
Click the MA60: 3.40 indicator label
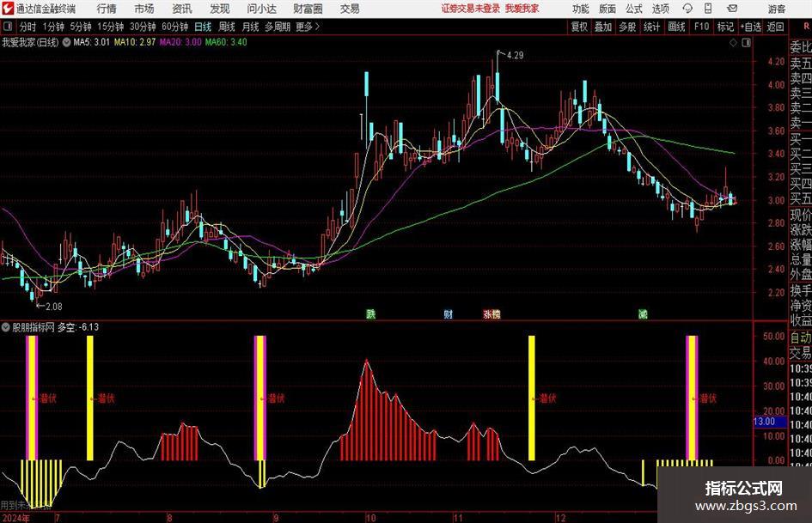click(x=226, y=42)
